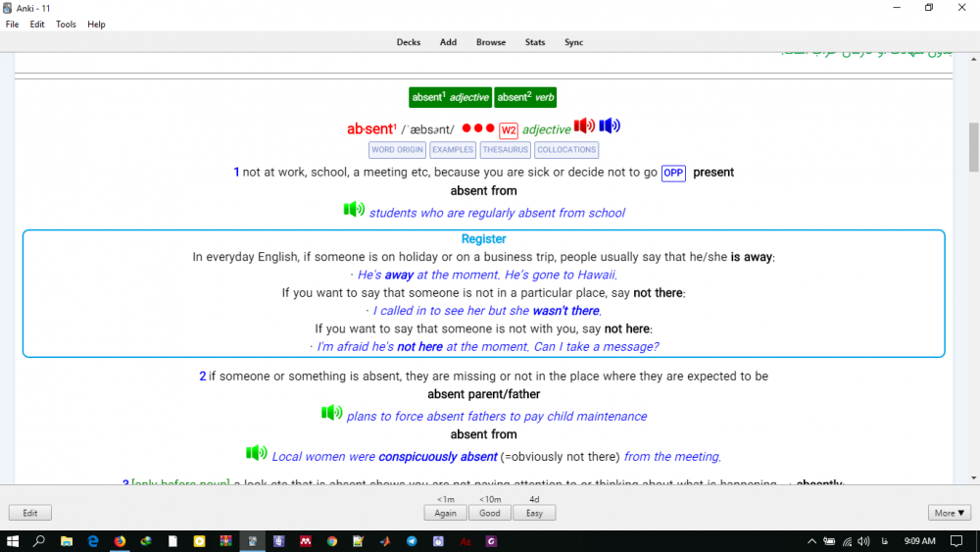Screen dimensions: 980x552
Task: Click the OPP opposite marker
Action: [673, 174]
